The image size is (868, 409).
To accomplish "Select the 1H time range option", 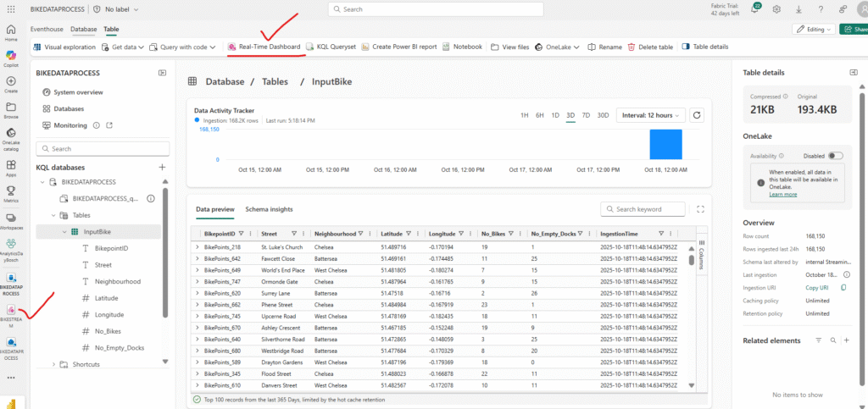I will (x=525, y=115).
